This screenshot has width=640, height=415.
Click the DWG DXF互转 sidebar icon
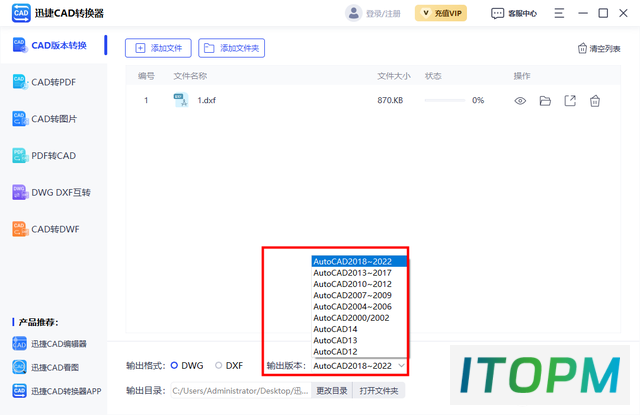[20, 192]
